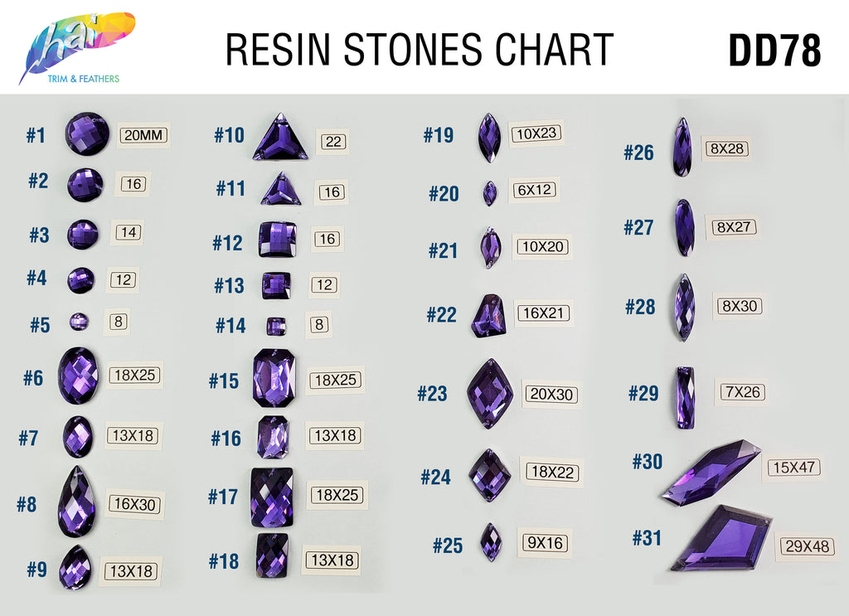849x616 pixels.
Task: Click the #19 number label
Action: (439, 135)
